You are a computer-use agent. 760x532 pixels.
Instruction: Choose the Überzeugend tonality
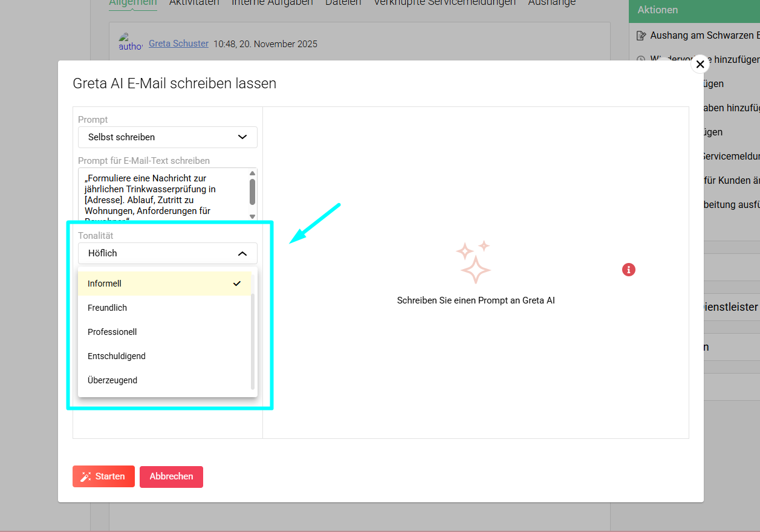click(164, 380)
